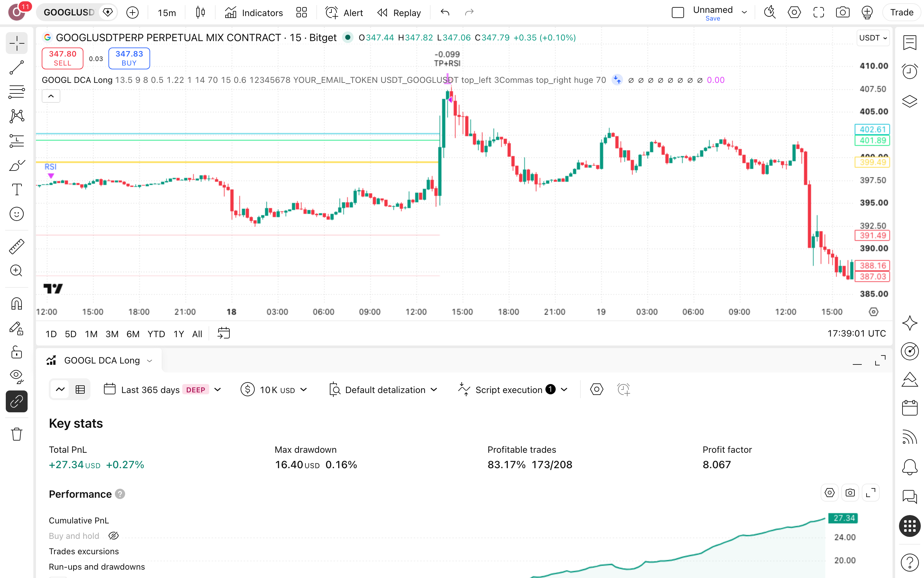Create an Alert from the toolbar
Screen dimensions: 924x578
344,13
